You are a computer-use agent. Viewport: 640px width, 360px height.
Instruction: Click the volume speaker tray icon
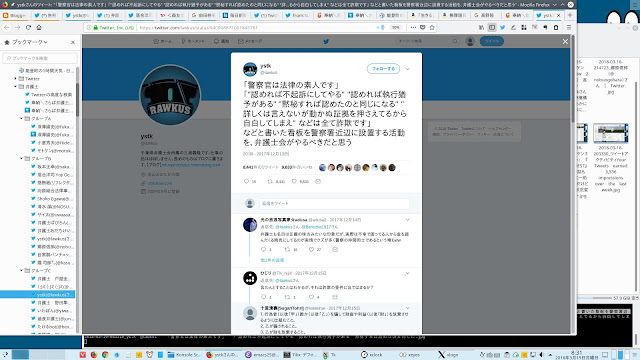pyautogui.click(x=541, y=355)
